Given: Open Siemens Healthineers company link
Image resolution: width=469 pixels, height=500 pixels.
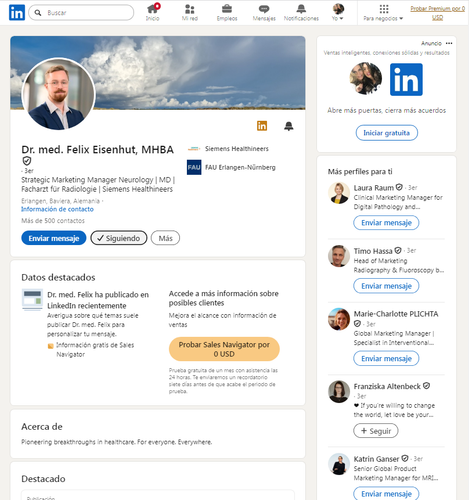Looking at the screenshot, I should [236, 149].
